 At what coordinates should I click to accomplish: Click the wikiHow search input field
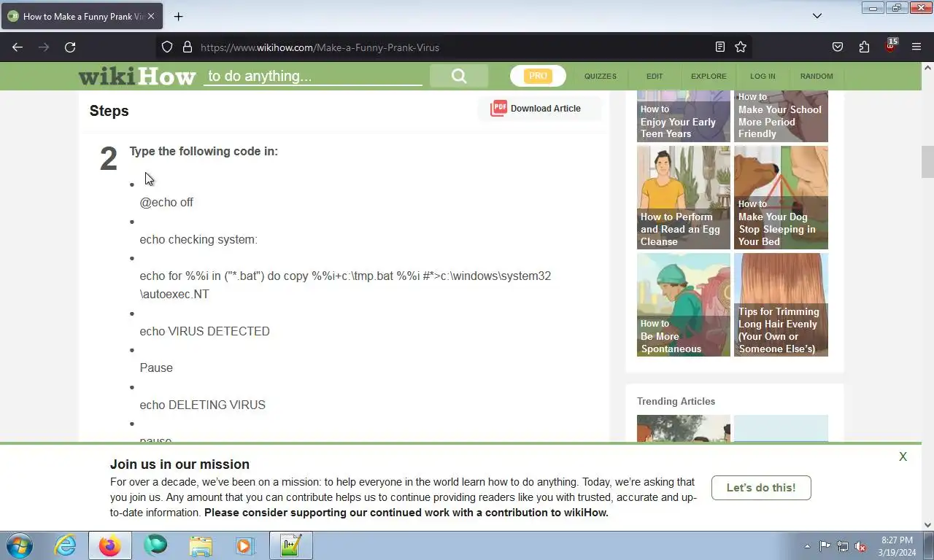click(x=312, y=76)
